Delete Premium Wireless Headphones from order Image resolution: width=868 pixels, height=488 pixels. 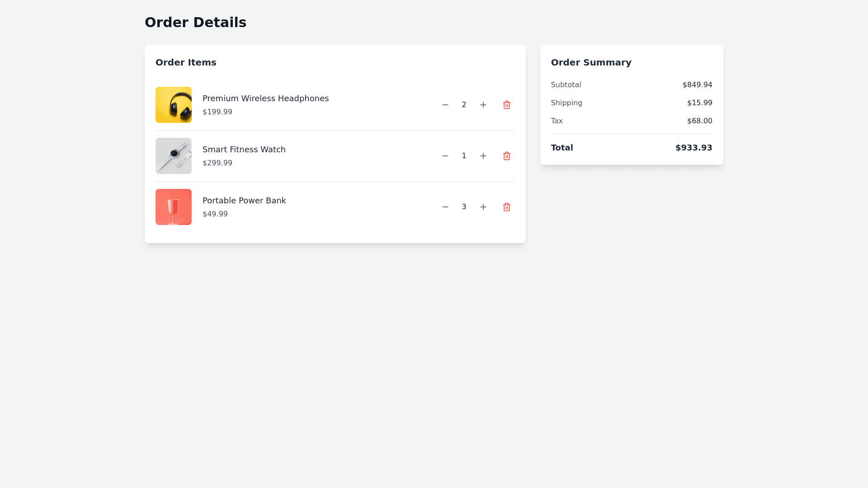coord(507,105)
